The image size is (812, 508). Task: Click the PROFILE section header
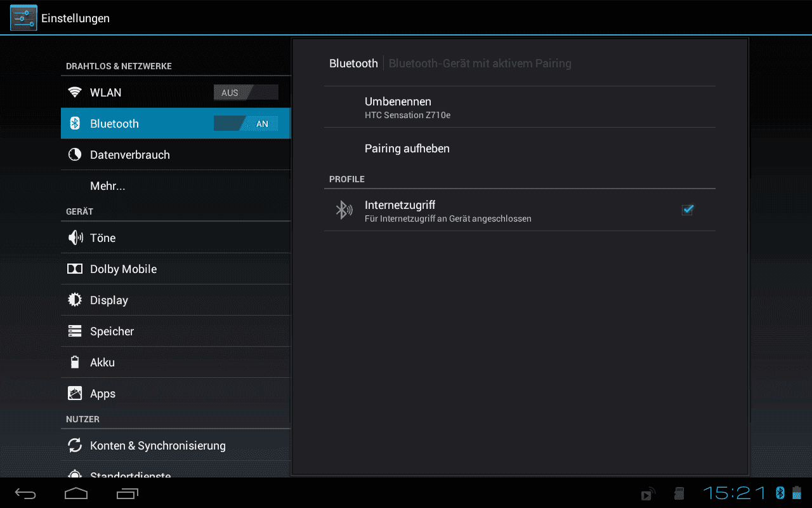tap(347, 179)
